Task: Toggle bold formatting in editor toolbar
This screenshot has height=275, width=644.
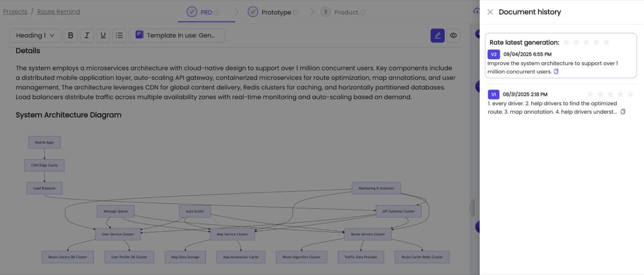Action: [70, 35]
